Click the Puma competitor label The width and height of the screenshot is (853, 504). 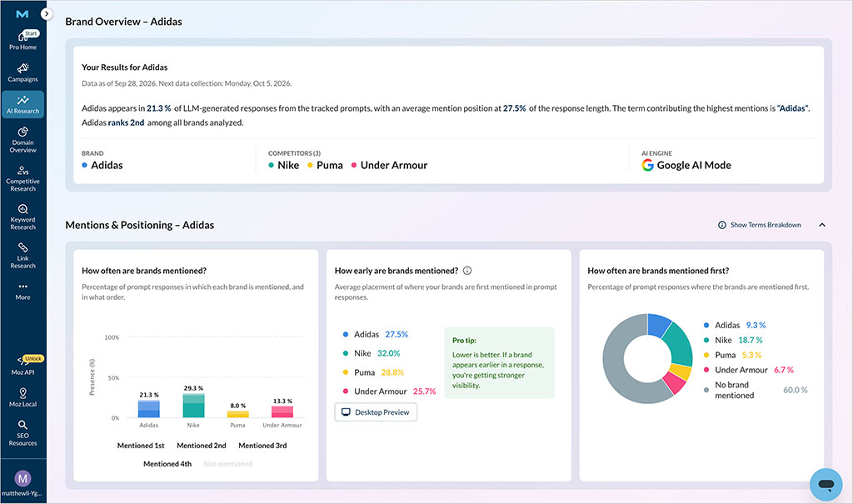[x=326, y=165]
